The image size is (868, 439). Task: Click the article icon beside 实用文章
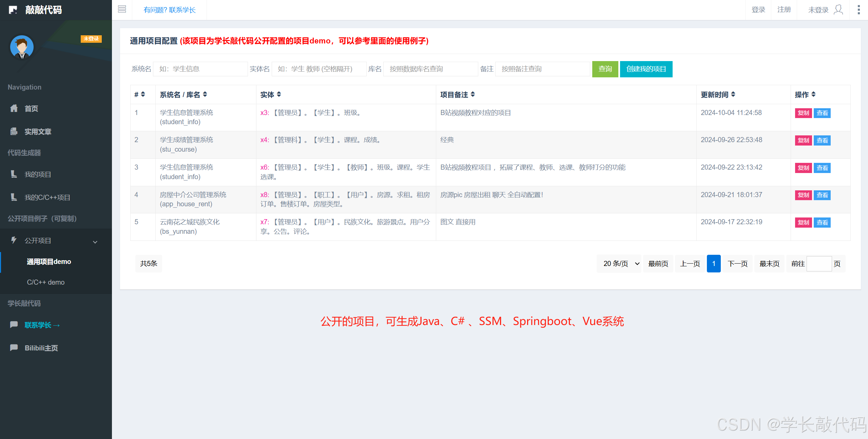point(14,131)
